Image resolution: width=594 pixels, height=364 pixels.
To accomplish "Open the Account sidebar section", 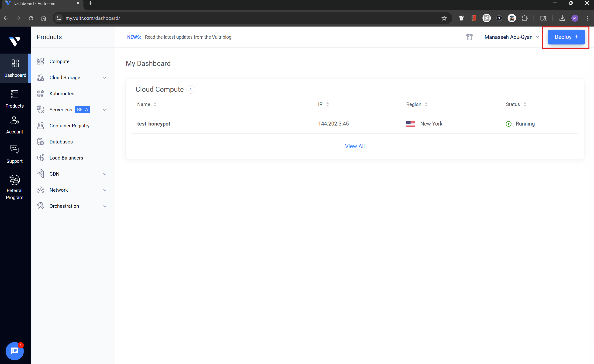I will pyautogui.click(x=14, y=125).
